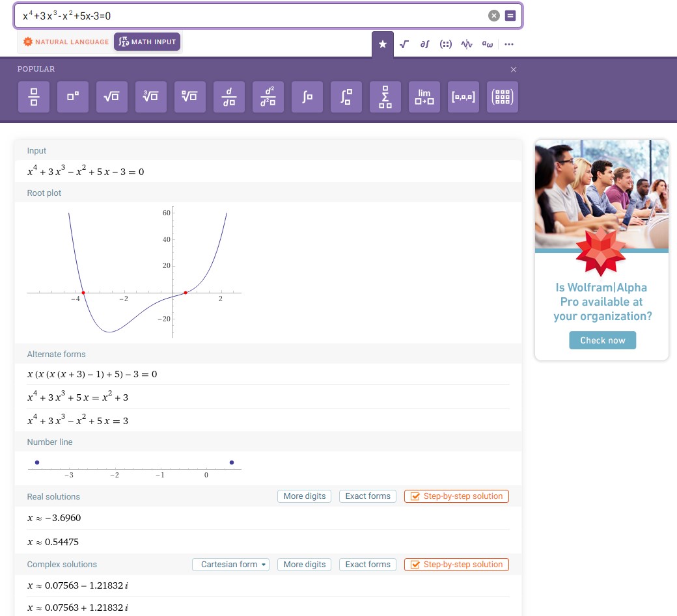Submit the equation with the compute button
The width and height of the screenshot is (677, 616).
pos(510,16)
